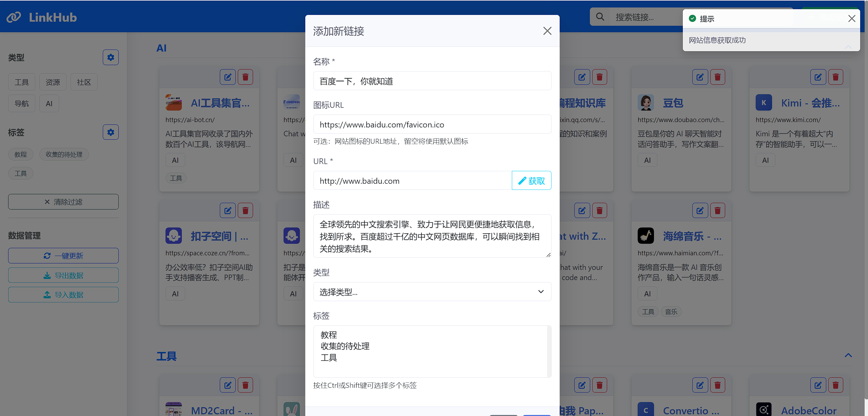Delete the 豆包 card

(717, 77)
